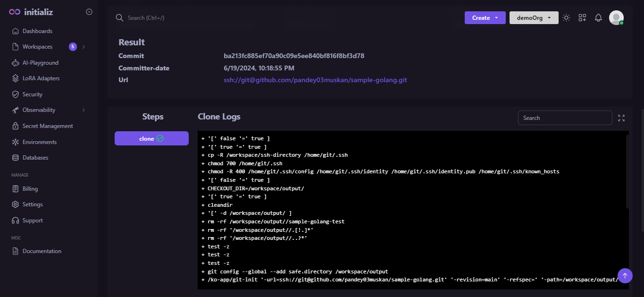Click the Security shield icon
Image resolution: width=644 pixels, height=297 pixels.
(x=15, y=94)
